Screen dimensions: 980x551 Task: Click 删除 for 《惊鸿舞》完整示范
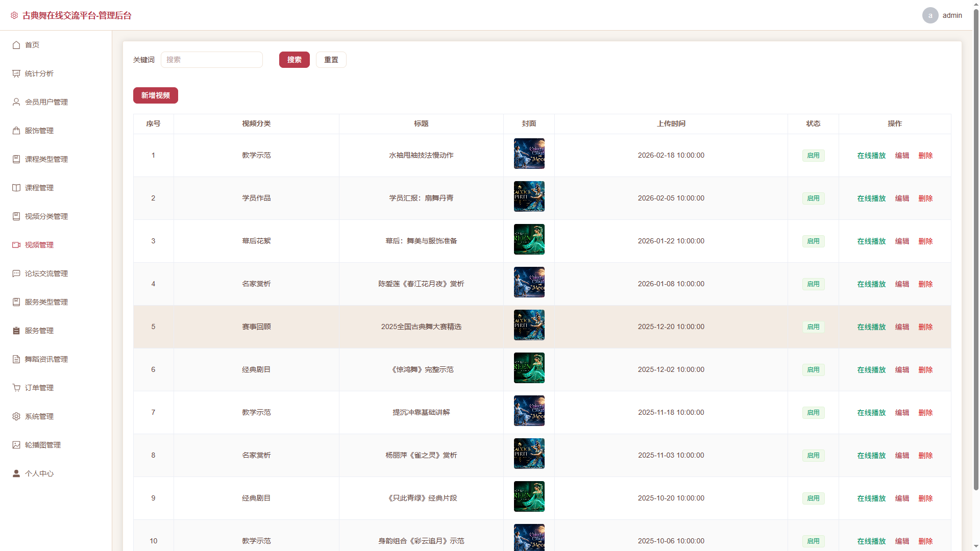tap(925, 370)
